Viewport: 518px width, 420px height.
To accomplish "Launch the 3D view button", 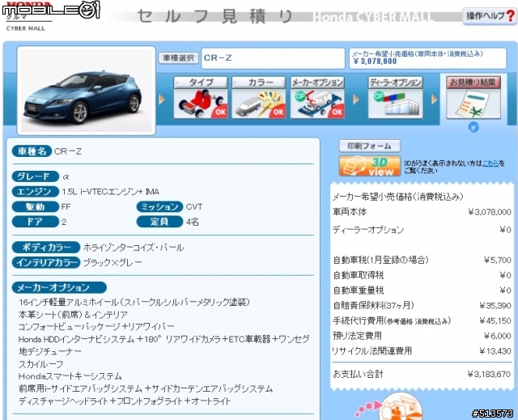I will [369, 166].
